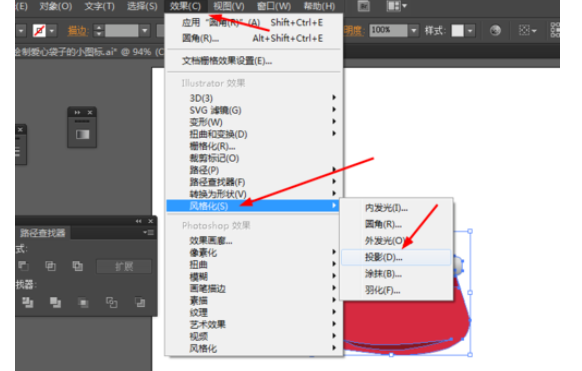Image resolution: width=582 pixels, height=371 pixels.
Task: Click the Merge pathfinder icon
Action: (x=55, y=302)
